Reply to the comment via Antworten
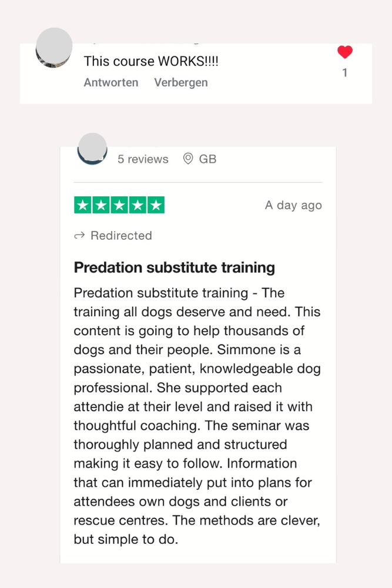Viewport: 392px width, 588px height. pyautogui.click(x=111, y=82)
